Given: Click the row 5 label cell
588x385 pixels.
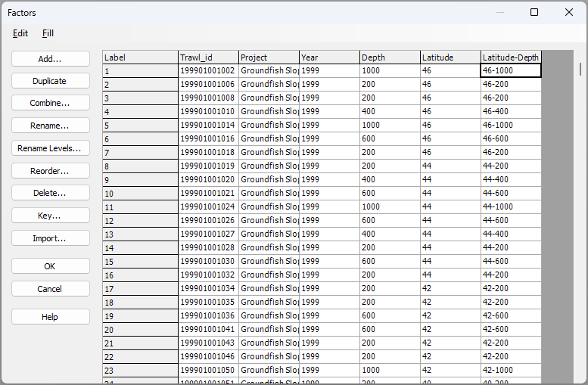Looking at the screenshot, I should [x=140, y=125].
